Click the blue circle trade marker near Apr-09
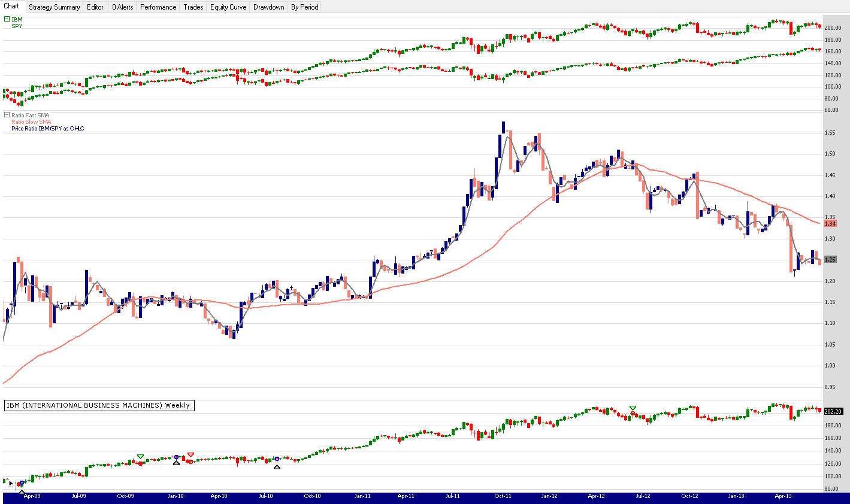The height and width of the screenshot is (504, 850). pos(22,483)
